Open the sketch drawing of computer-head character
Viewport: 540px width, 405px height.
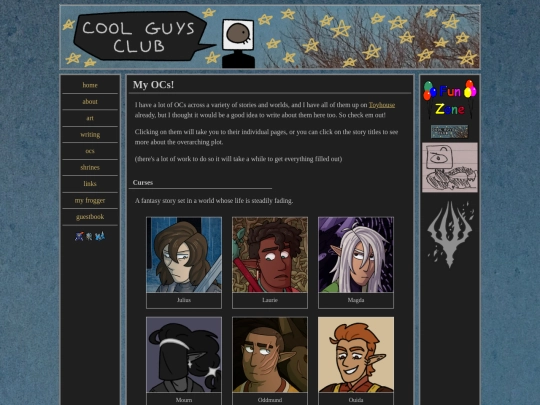[x=450, y=167]
